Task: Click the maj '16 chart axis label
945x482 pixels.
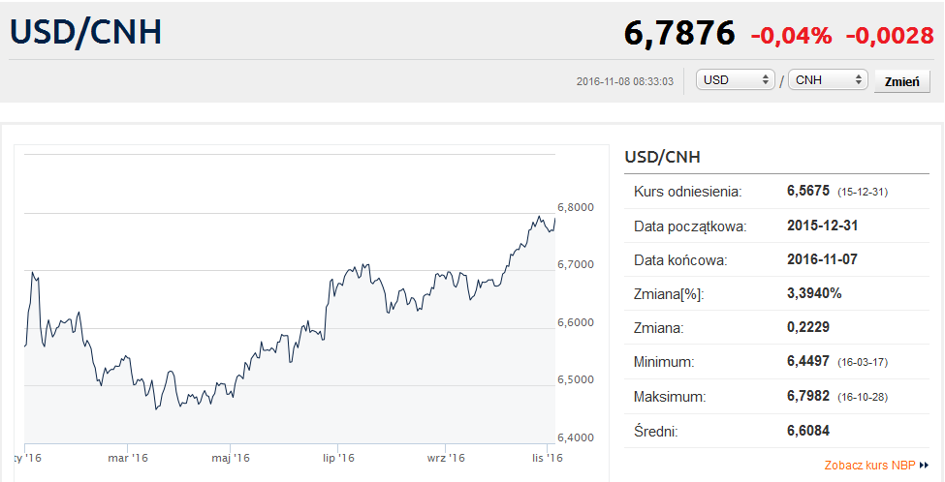Action: 229,458
